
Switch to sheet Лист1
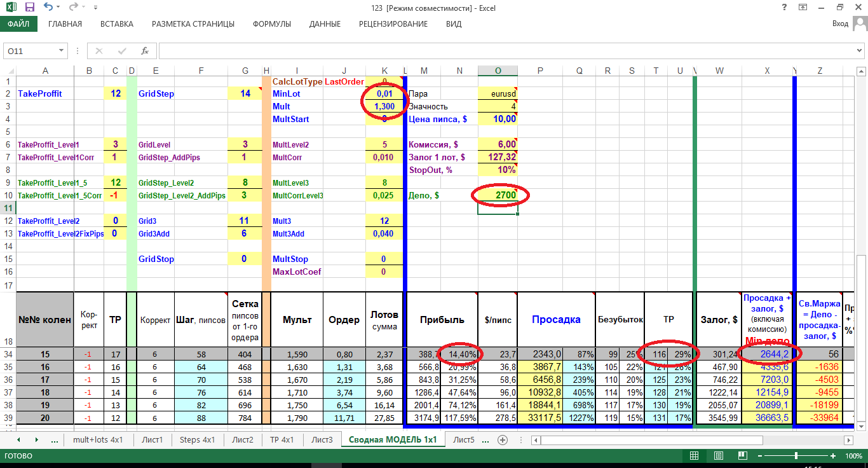click(152, 439)
